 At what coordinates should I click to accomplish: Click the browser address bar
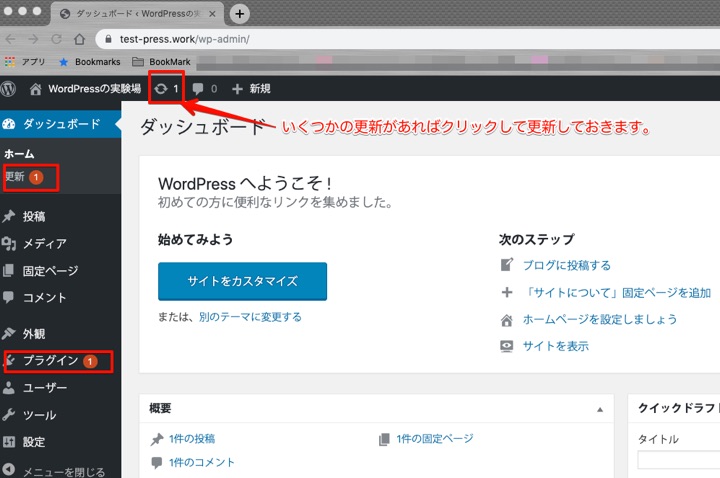point(408,39)
